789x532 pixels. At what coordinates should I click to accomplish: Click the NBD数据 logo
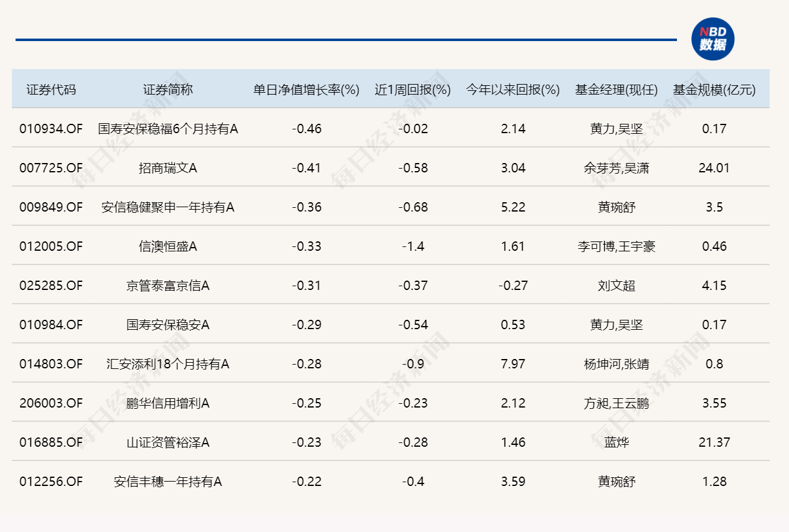pyautogui.click(x=712, y=39)
